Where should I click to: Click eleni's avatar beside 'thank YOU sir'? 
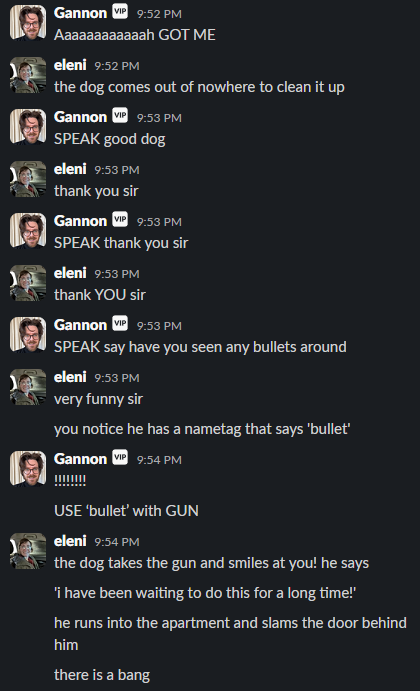(x=28, y=283)
